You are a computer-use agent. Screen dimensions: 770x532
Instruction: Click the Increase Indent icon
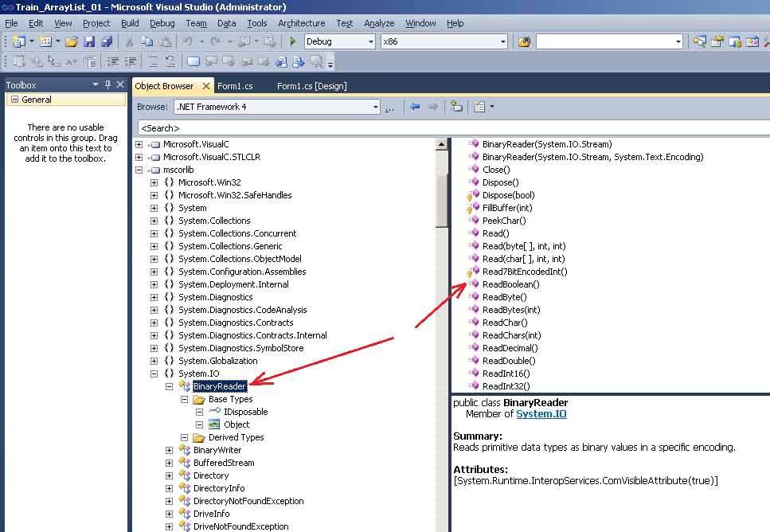tap(130, 62)
